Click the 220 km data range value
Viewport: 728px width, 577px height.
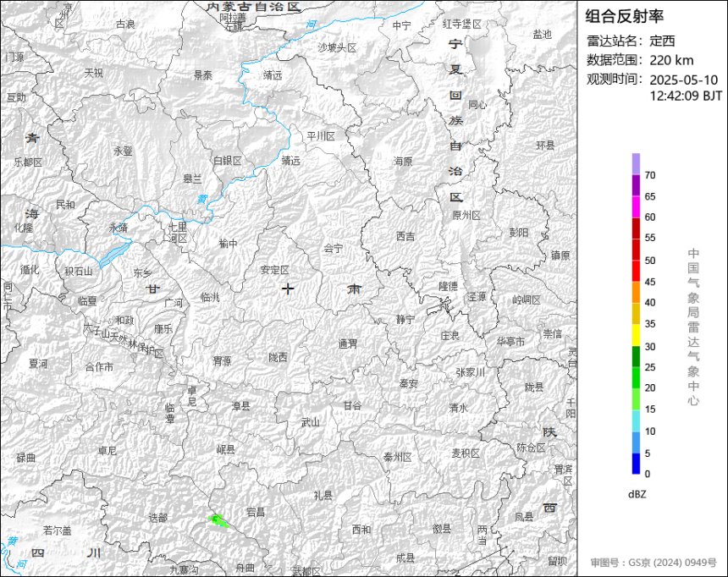click(x=671, y=60)
